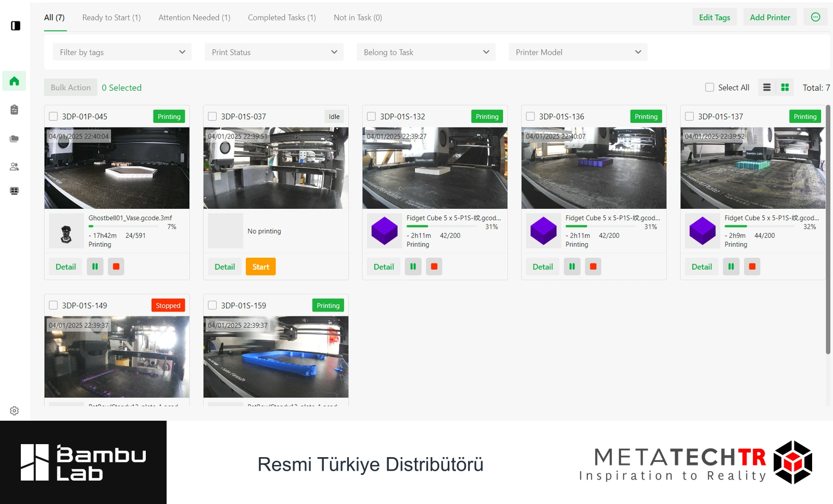Image resolution: width=833 pixels, height=504 pixels.
Task: Select printer 3DP-01S-132 checkbox
Action: (x=371, y=117)
